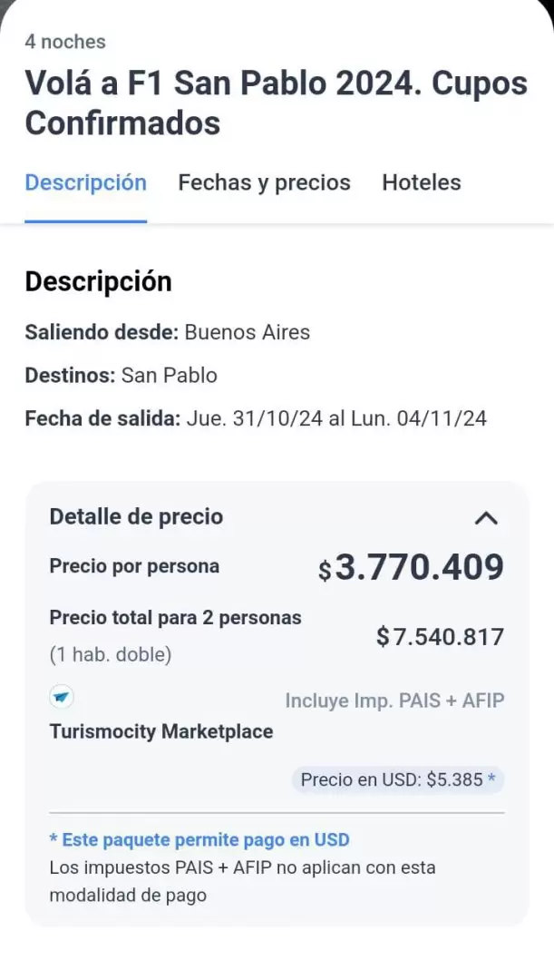Select the blue airplane logo beside Turismocity Marketplace

(x=59, y=698)
